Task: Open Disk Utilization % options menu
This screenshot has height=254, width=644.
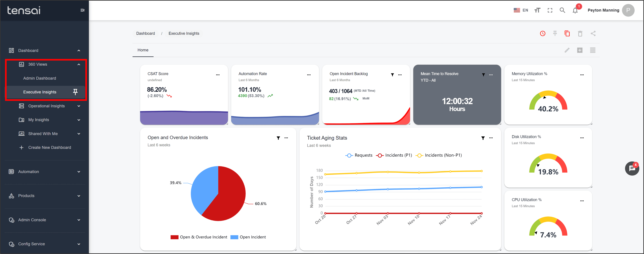Action: 582,138
